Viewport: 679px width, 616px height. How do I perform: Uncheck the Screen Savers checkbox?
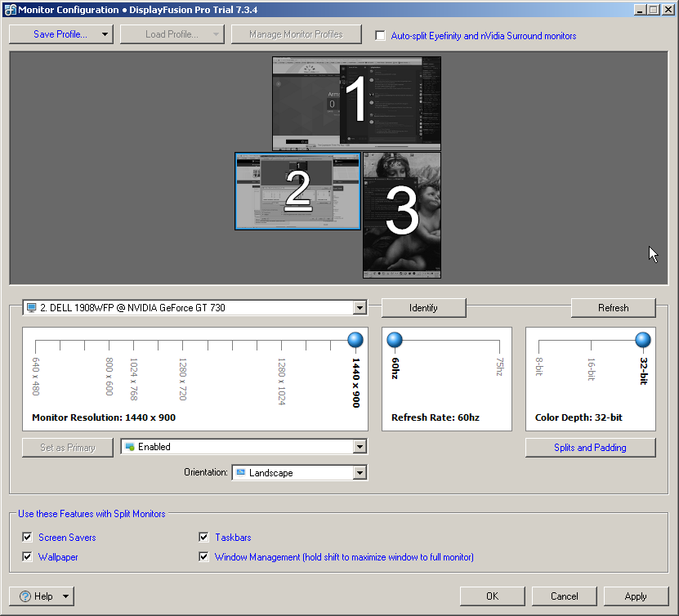28,538
